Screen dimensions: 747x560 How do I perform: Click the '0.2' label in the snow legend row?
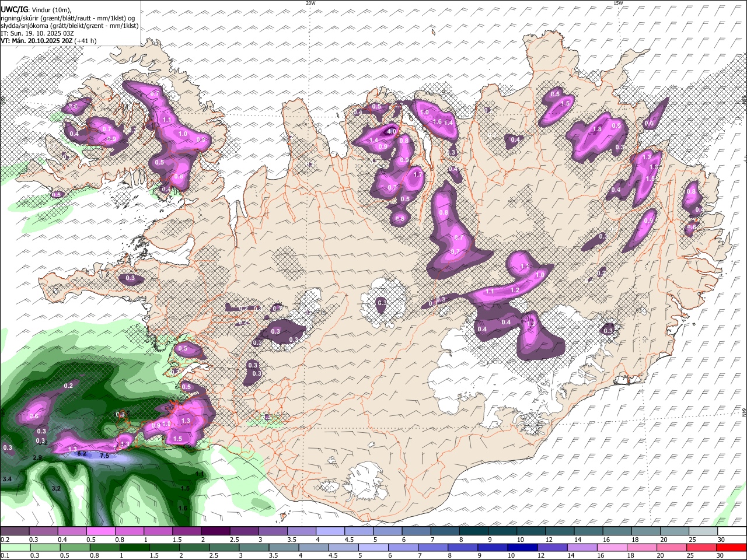pos(4,540)
